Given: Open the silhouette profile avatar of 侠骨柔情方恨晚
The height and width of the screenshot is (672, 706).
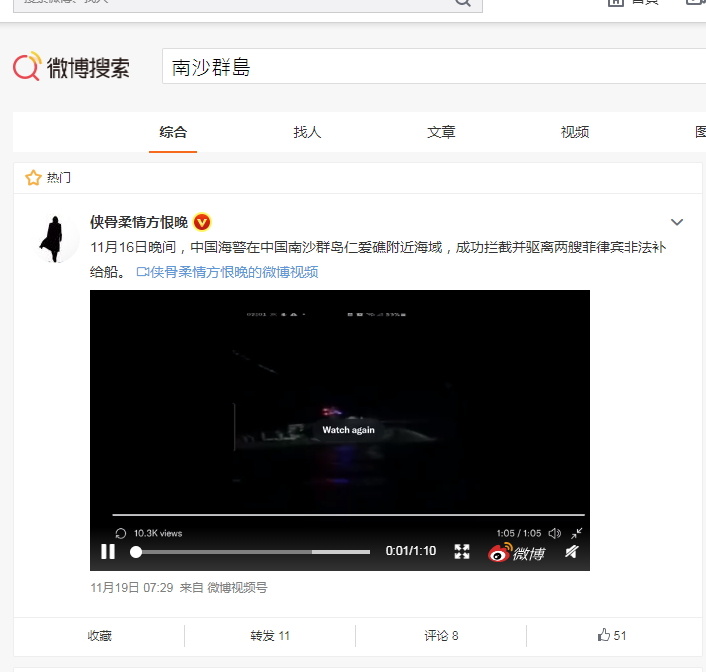Looking at the screenshot, I should tap(55, 238).
